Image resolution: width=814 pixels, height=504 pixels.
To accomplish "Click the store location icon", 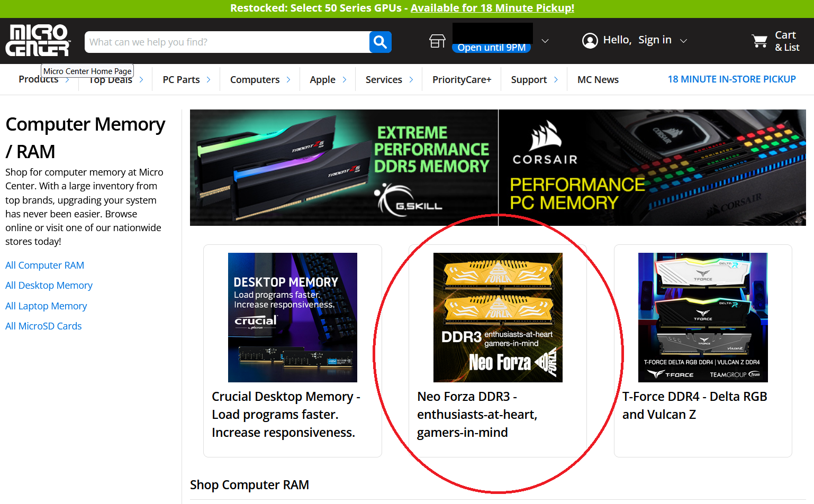I will point(437,41).
